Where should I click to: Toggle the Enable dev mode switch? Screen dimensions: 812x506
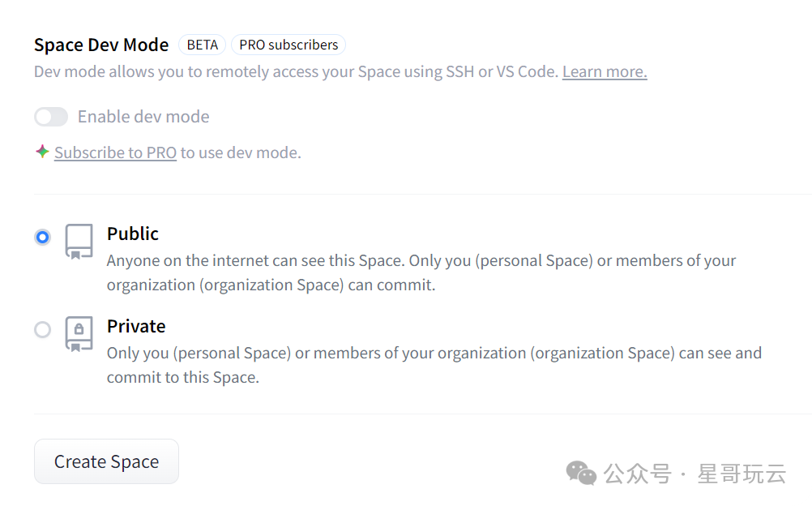point(51,117)
